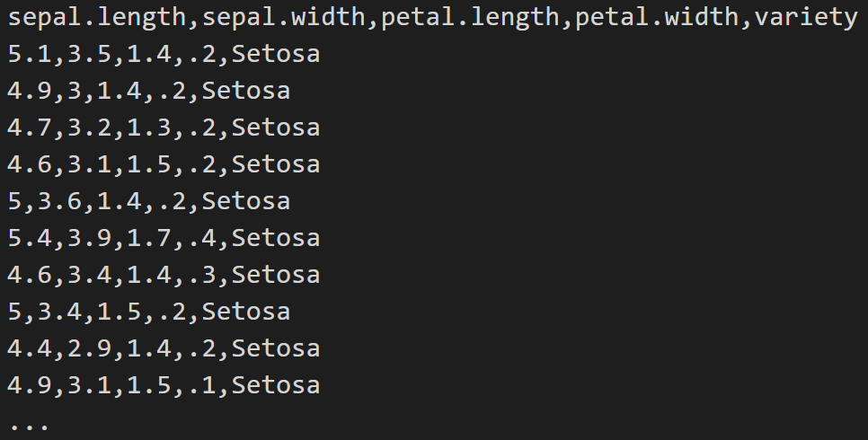
Task: Click the sepal.width header field
Action: pyautogui.click(x=283, y=18)
